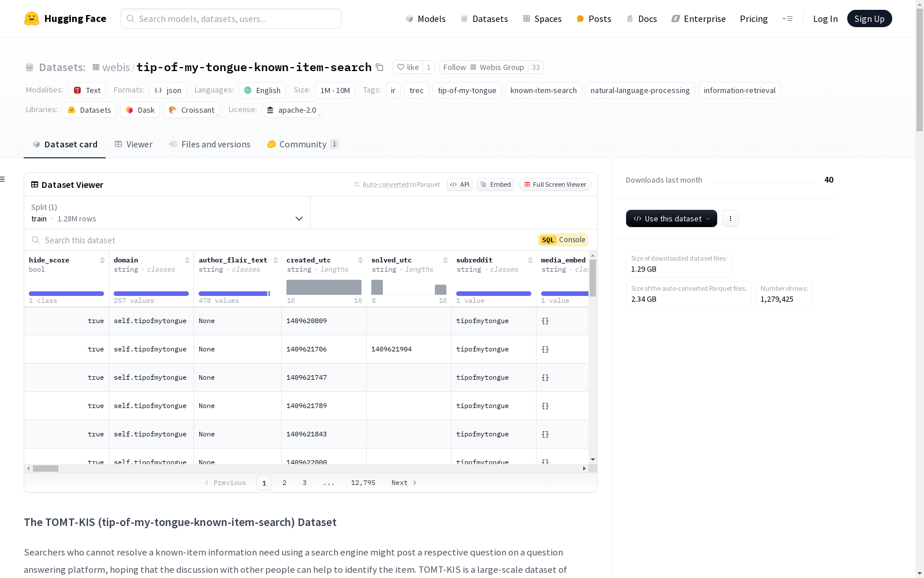This screenshot has width=924, height=578.
Task: Click the Datasets library tag
Action: point(90,110)
